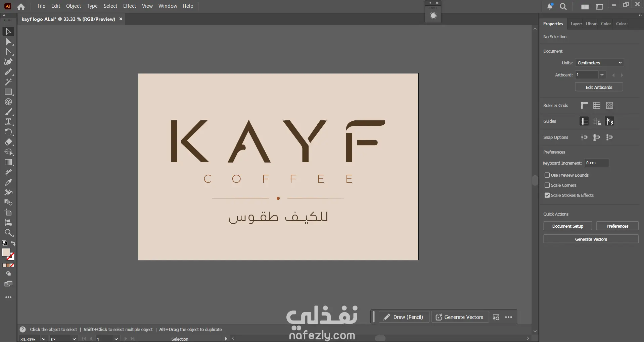Image resolution: width=644 pixels, height=342 pixels.
Task: Open the workspace switcher
Action: [x=599, y=7]
